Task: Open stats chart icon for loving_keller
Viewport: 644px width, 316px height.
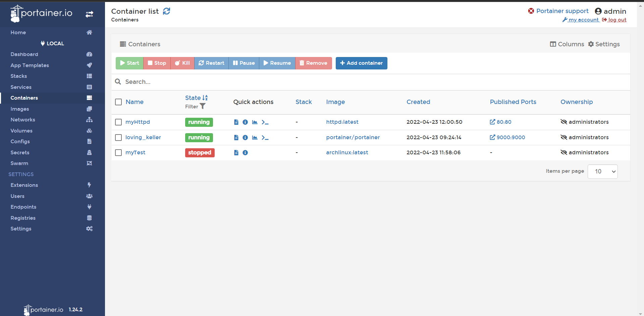Action: [255, 138]
